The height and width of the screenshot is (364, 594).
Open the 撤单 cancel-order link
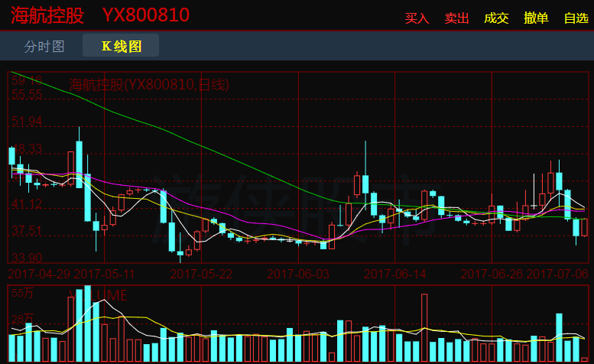(536, 18)
